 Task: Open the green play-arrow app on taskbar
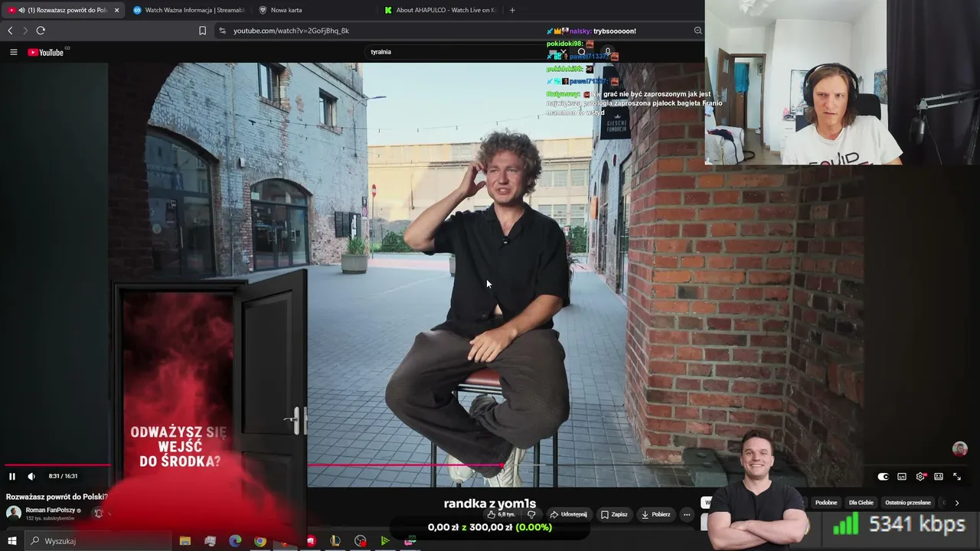tap(385, 541)
